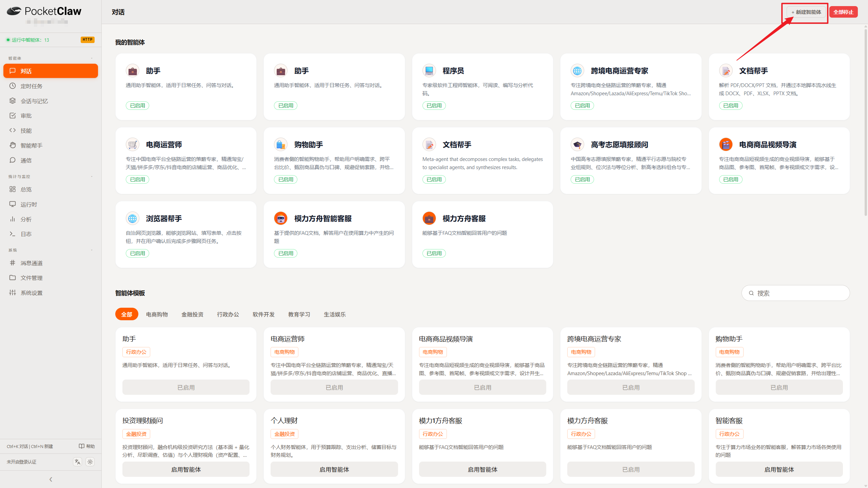868x488 pixels.
Task: Open the 通信 chat bubble icon
Action: click(x=13, y=160)
